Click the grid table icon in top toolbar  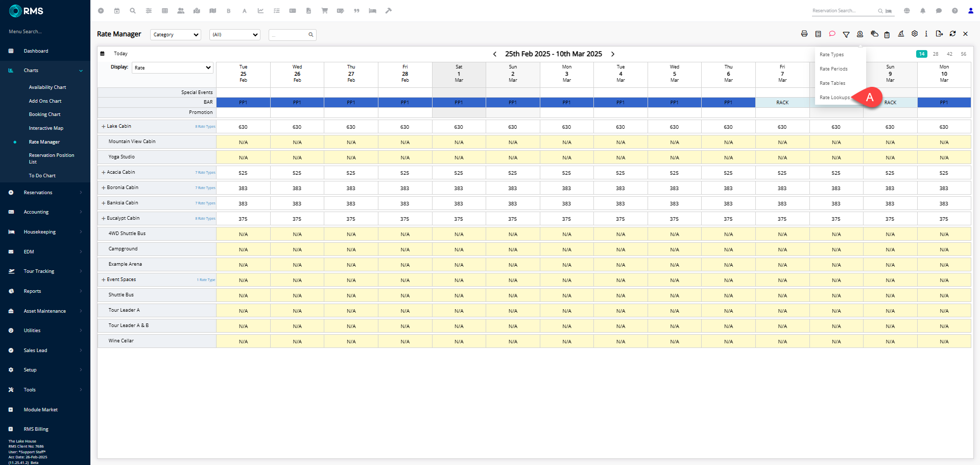[x=164, y=11]
